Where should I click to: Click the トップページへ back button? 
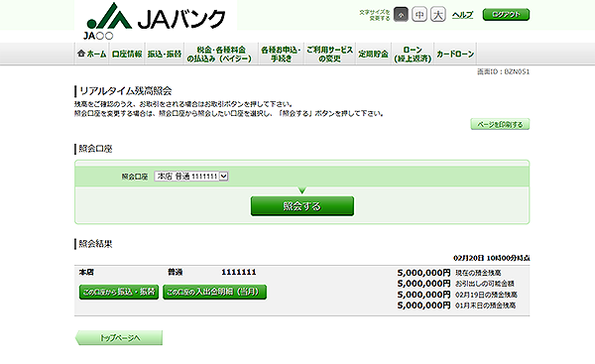click(119, 338)
